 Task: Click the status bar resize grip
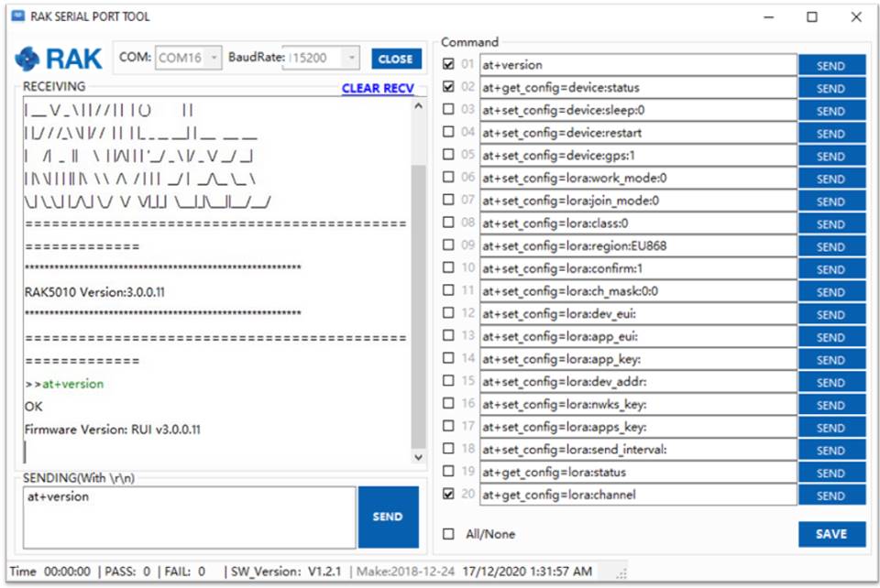pos(621,573)
